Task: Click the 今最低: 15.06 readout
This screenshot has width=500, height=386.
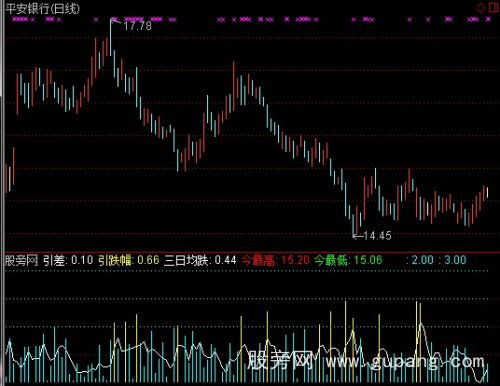Action: 348,260
